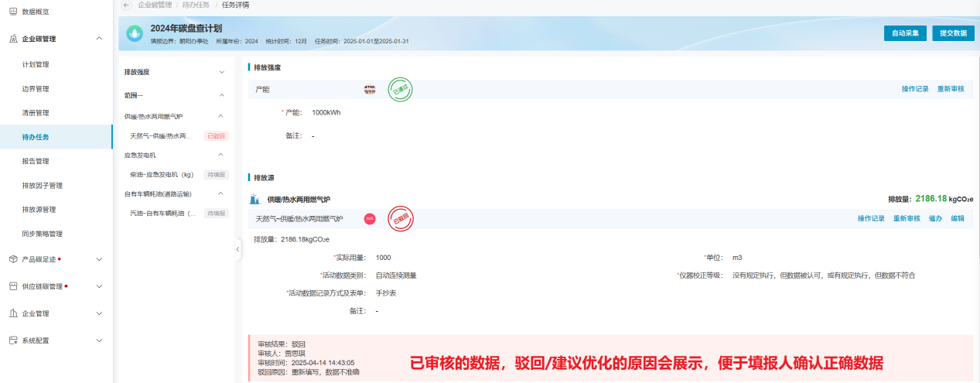Collapse the side panel with arrow handle
This screenshot has width=980, height=383.
tap(237, 249)
